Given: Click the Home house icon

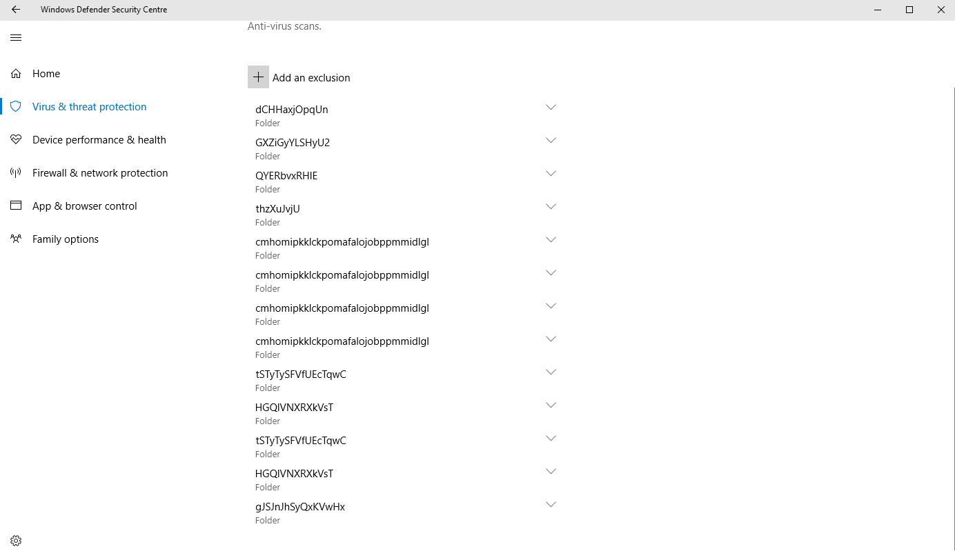Looking at the screenshot, I should pos(16,74).
